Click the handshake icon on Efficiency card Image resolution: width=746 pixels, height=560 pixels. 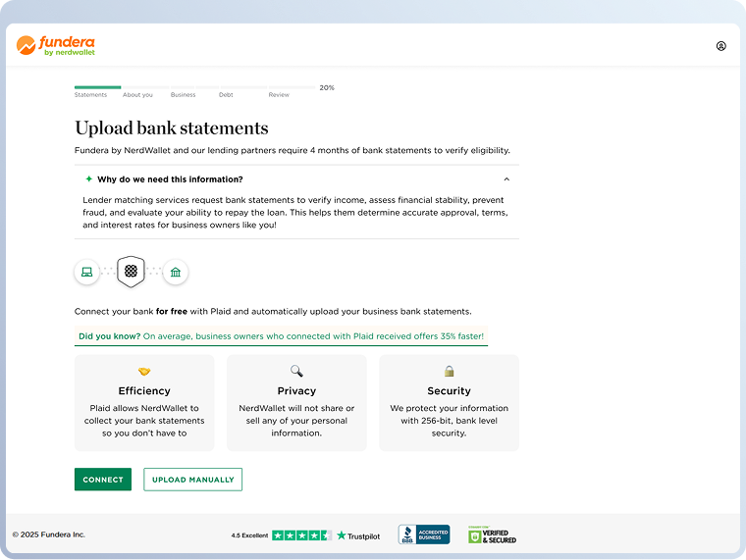(x=144, y=372)
